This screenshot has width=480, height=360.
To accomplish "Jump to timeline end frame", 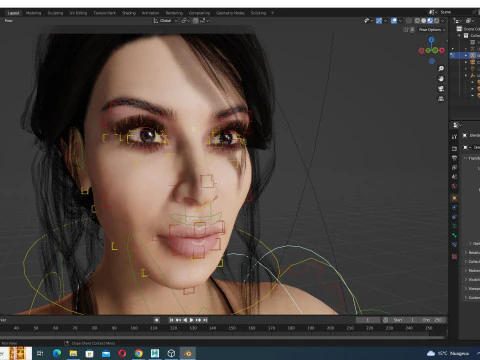I will (205, 320).
